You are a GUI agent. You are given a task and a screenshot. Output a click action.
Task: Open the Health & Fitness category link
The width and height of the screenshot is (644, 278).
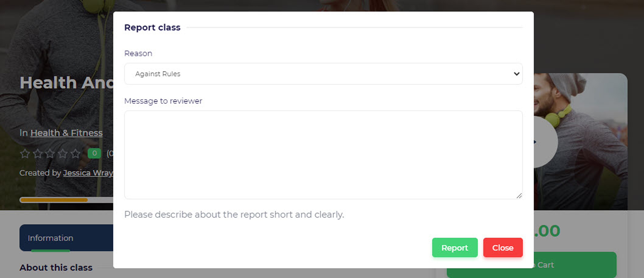point(67,133)
